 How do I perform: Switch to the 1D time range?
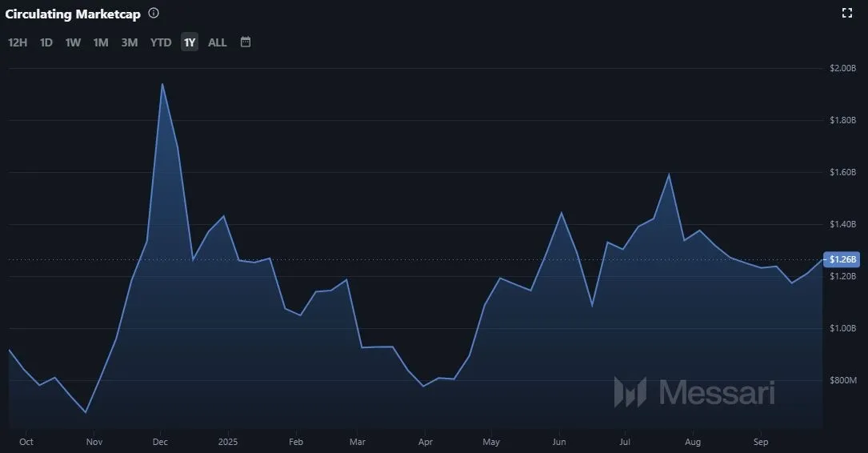click(46, 42)
